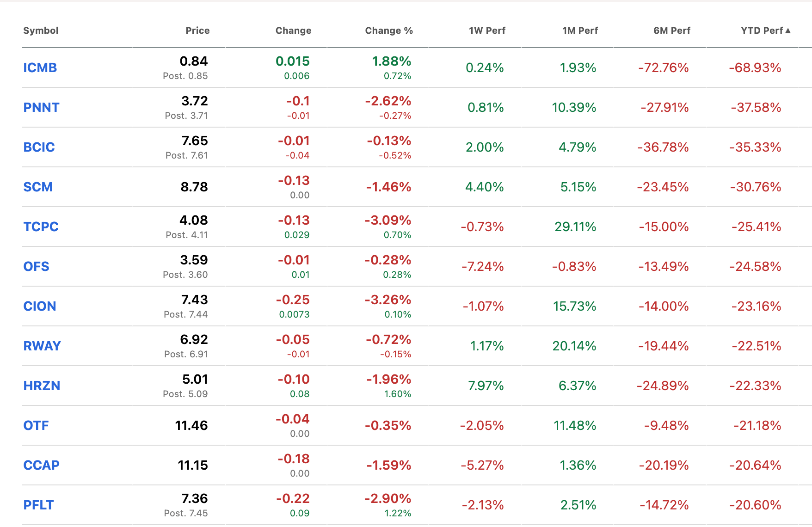Open the BCIC stock symbol

click(39, 147)
